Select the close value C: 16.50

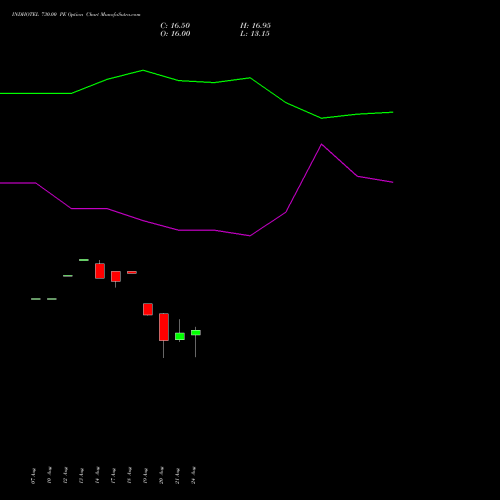coord(175,26)
